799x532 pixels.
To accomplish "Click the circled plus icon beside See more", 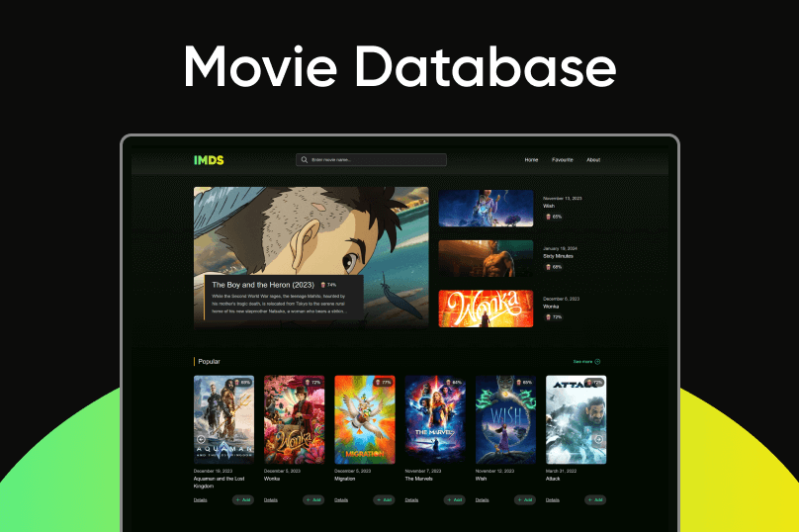I will pos(597,362).
